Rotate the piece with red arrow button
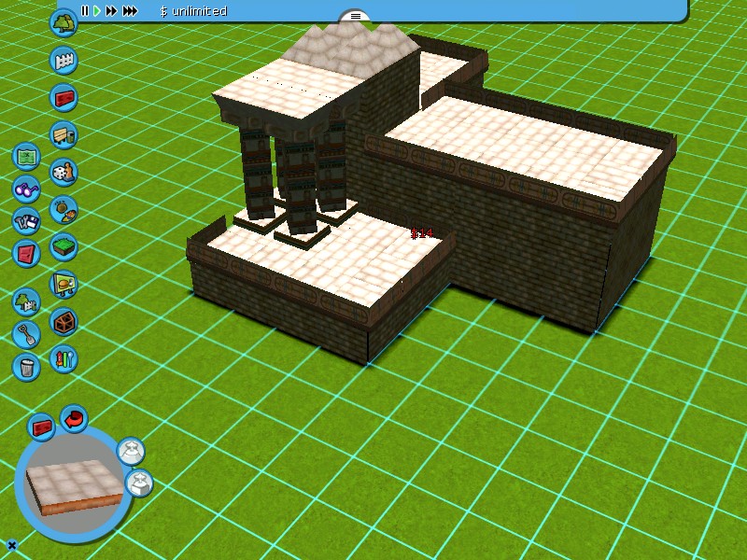 click(74, 418)
